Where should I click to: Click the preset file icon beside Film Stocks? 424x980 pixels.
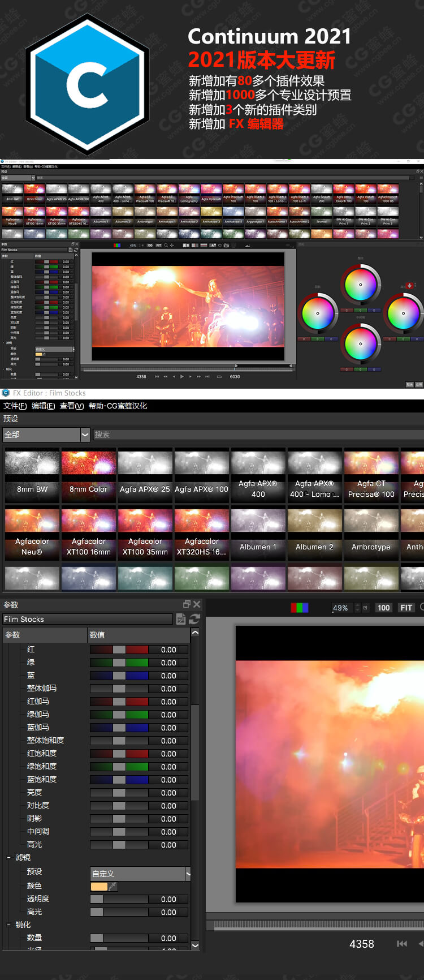pyautogui.click(x=181, y=619)
